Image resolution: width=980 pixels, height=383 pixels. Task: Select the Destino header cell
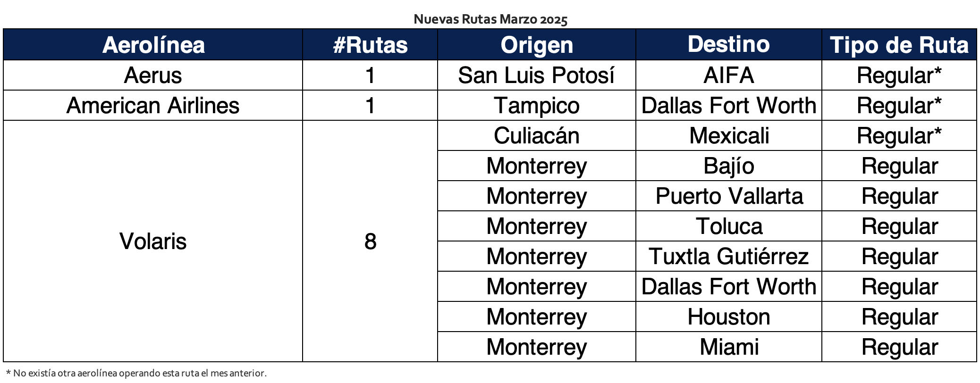coord(728,44)
